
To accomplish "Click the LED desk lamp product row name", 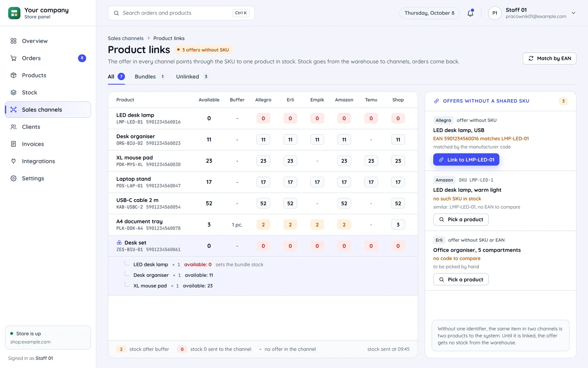I will coord(135,115).
